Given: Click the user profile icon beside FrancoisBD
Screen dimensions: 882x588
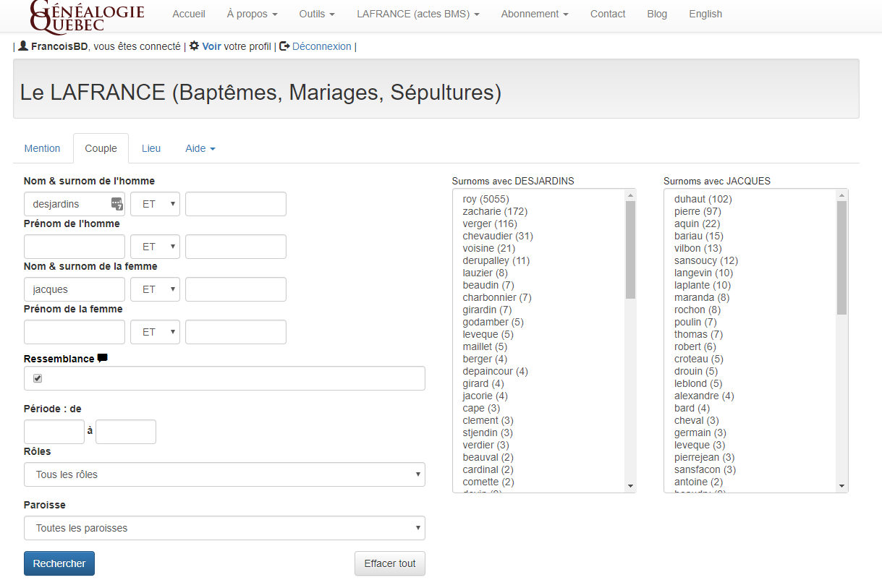Looking at the screenshot, I should (x=23, y=46).
